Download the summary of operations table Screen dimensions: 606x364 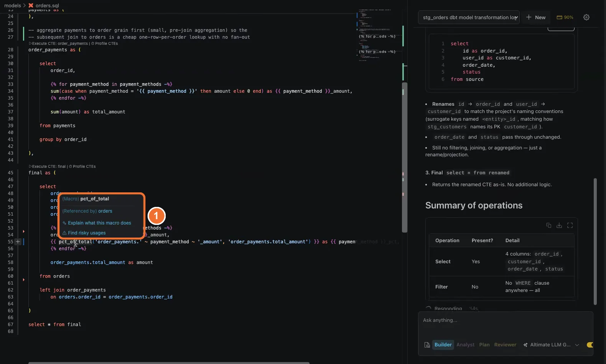point(559,225)
